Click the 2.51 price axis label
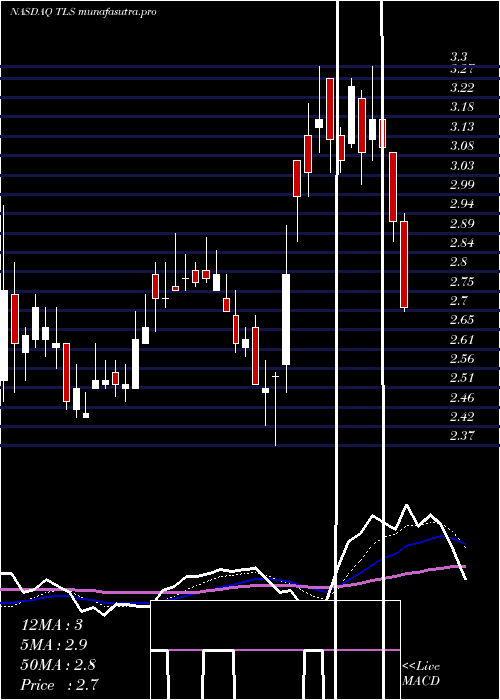This screenshot has width=500, height=700. (461, 378)
